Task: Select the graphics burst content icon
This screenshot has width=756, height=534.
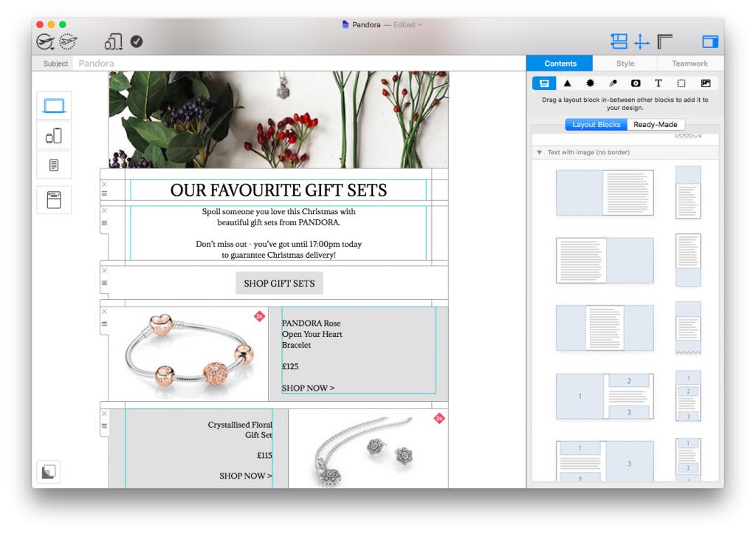Action: pos(590,83)
